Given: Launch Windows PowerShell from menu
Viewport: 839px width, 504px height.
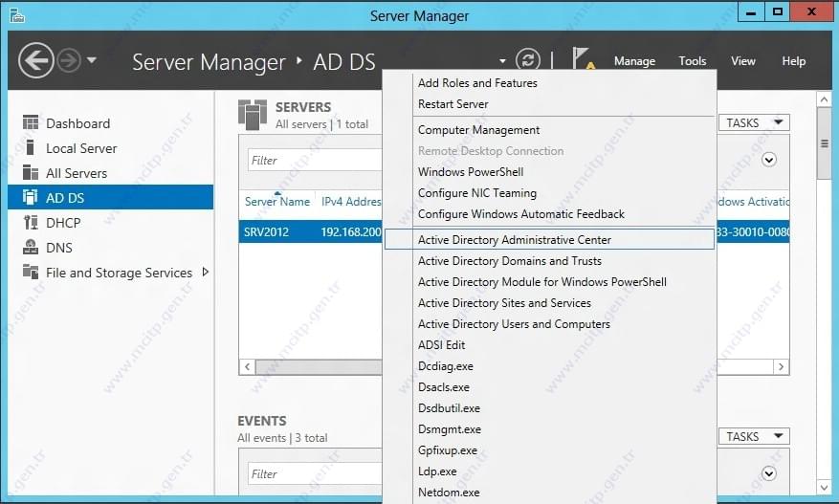Looking at the screenshot, I should (471, 172).
